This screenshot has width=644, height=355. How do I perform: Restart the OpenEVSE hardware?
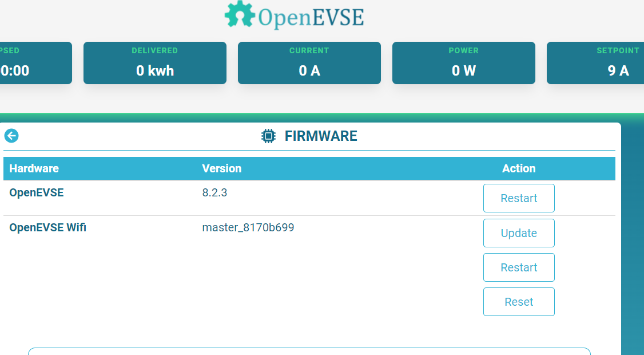(519, 198)
